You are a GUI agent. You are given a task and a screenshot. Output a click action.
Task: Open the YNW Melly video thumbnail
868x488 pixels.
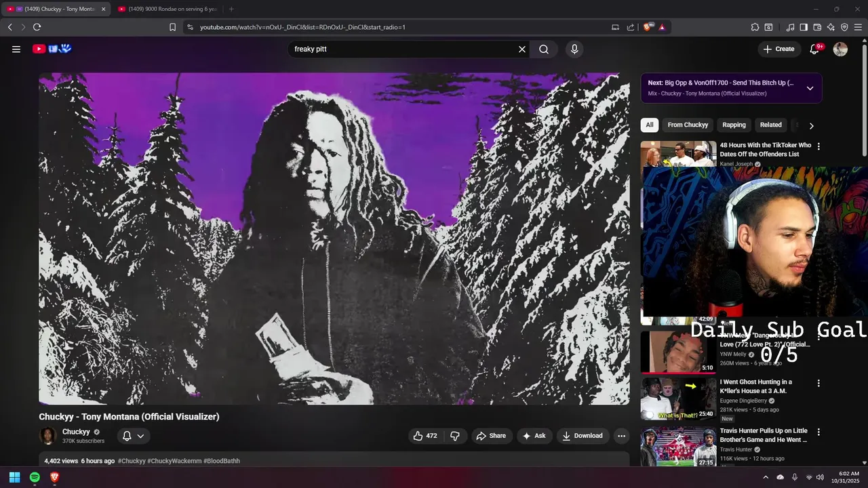point(678,351)
